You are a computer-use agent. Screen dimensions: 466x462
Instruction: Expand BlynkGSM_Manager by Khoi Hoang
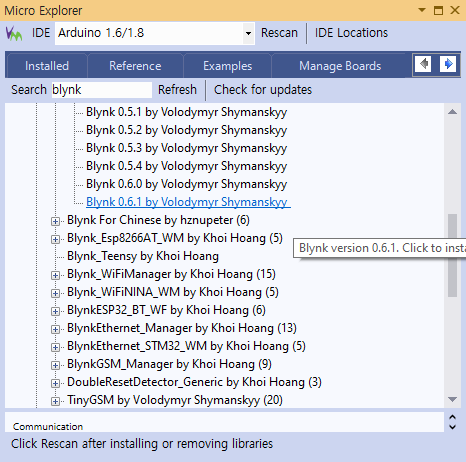click(x=55, y=365)
